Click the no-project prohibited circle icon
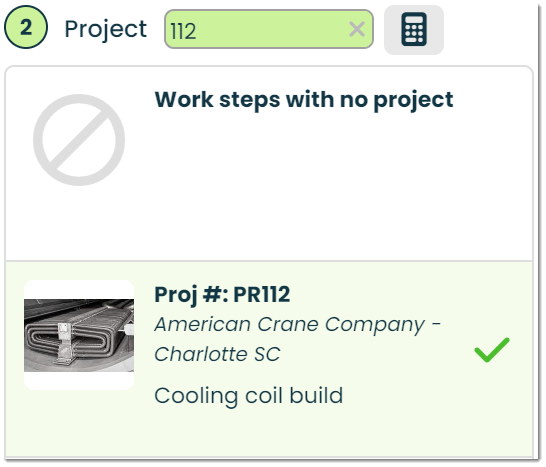Viewport: 546px width, 467px height. click(79, 140)
